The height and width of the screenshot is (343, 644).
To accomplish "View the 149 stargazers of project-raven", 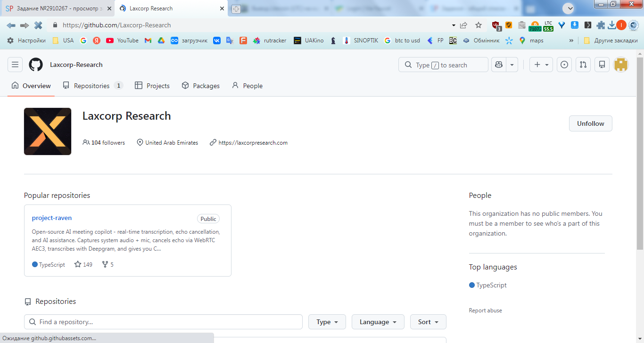I will (x=83, y=264).
